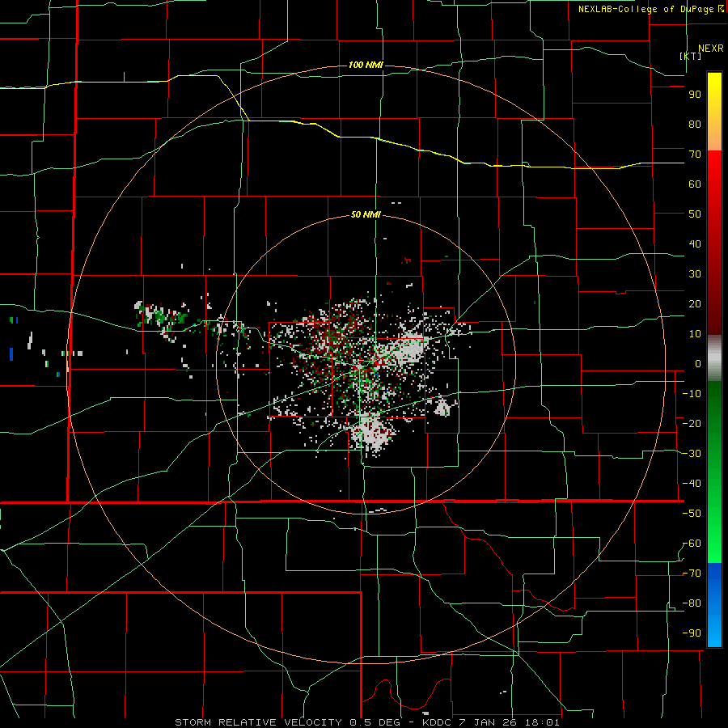Click the 50 NMI range ring label
Viewport: 728px width, 728px height.
pyautogui.click(x=366, y=214)
